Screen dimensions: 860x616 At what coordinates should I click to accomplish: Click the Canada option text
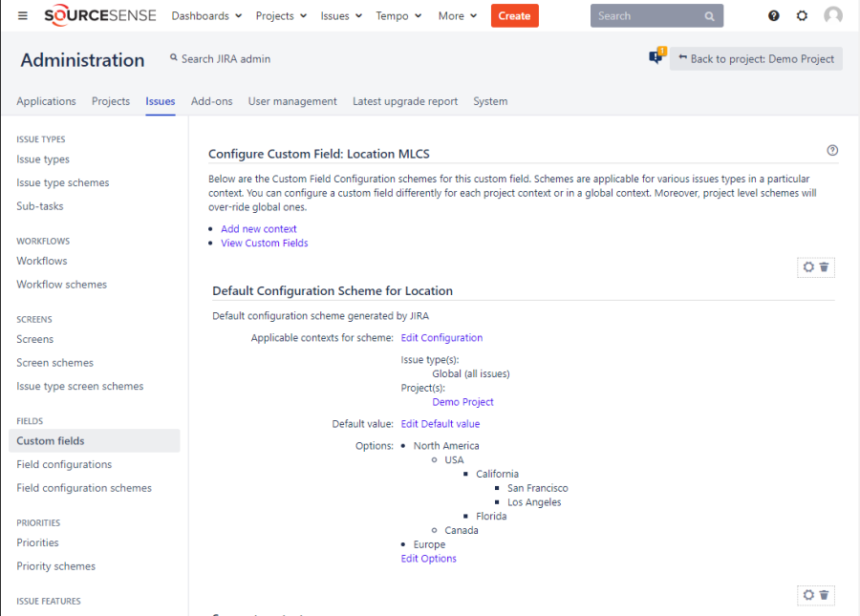tap(461, 530)
